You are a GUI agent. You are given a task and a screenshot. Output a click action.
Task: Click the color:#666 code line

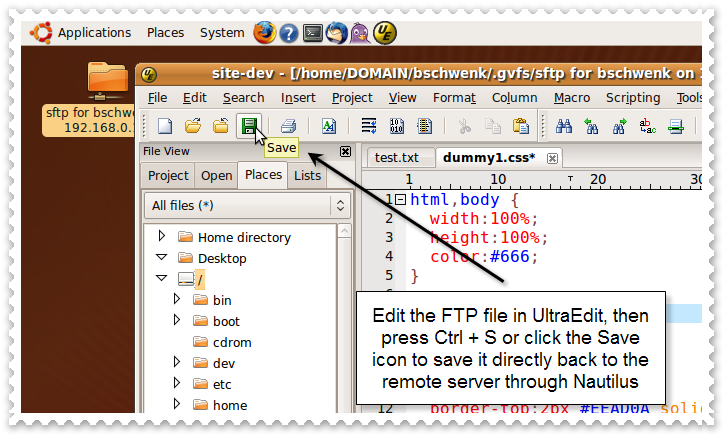click(484, 256)
